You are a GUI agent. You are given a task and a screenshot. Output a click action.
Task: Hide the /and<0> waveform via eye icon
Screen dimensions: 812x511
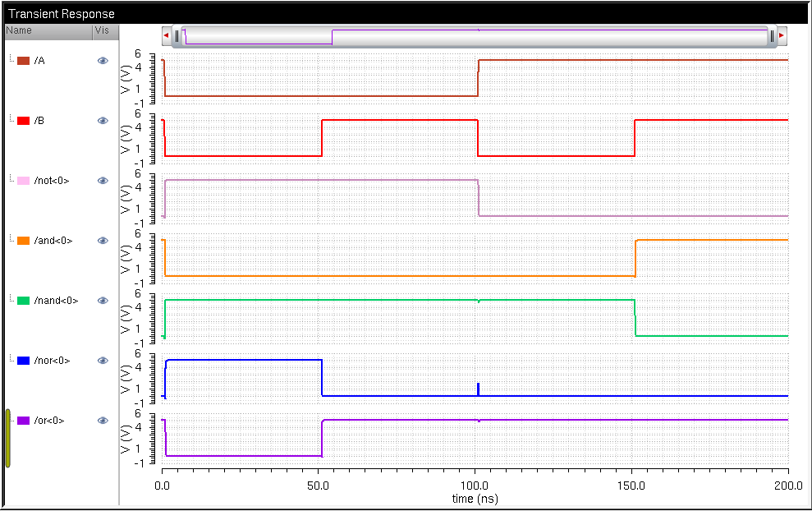(103, 241)
